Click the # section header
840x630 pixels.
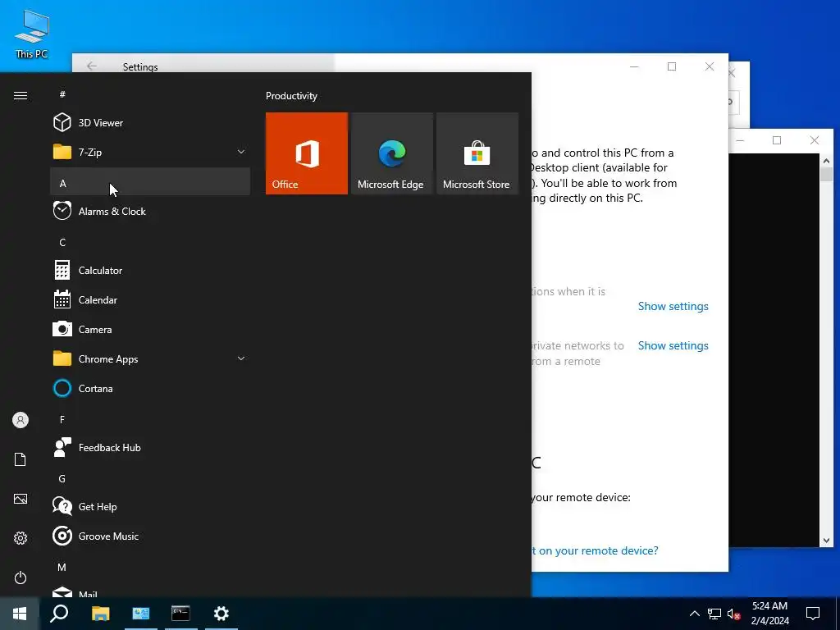coord(150,94)
